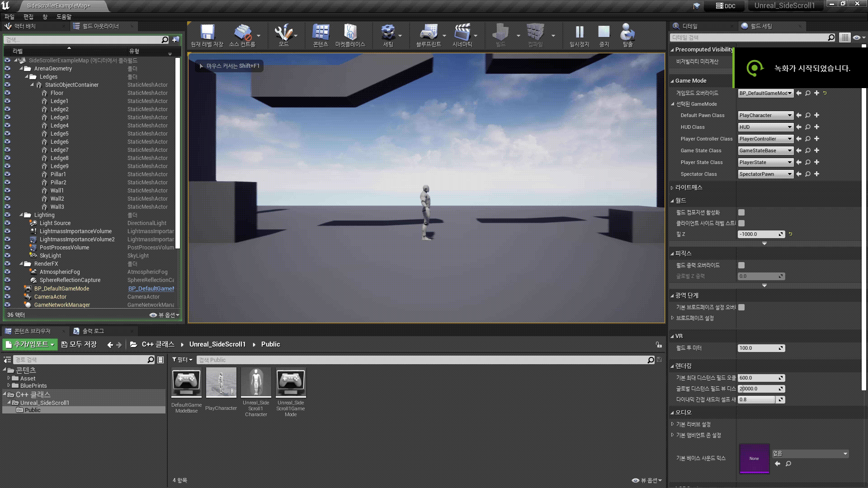Open Default Pawn Class PlayCharacter dropdown
This screenshot has height=488, width=868.
tap(765, 115)
